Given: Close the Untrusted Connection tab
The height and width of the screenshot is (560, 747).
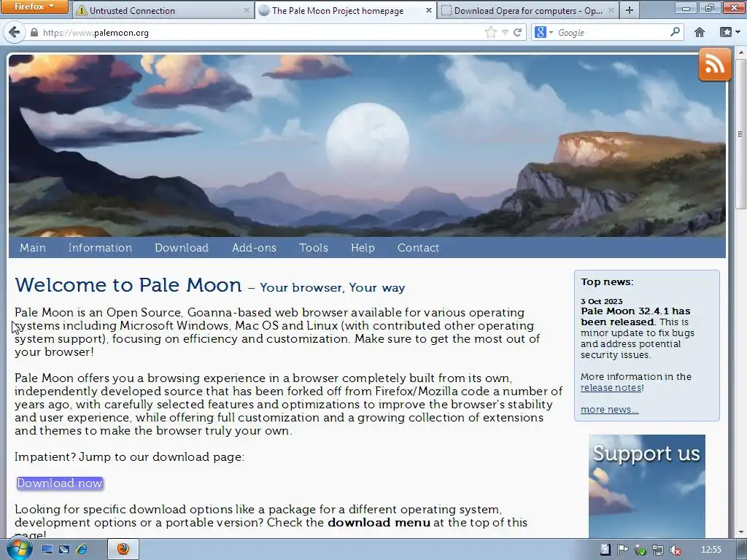Looking at the screenshot, I should [x=247, y=10].
